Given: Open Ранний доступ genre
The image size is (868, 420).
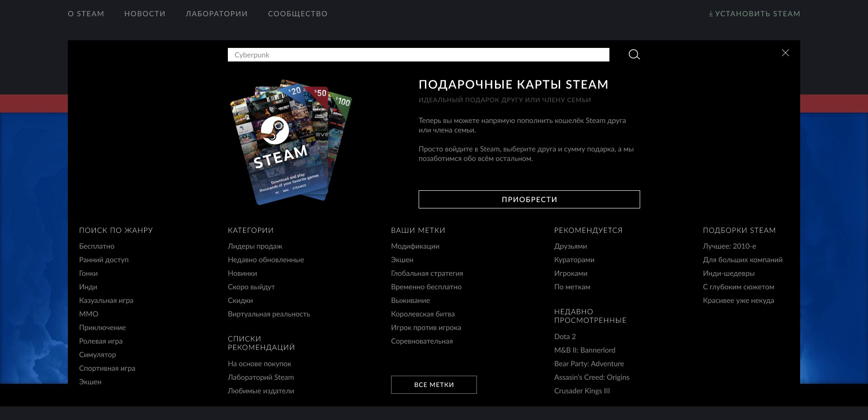Looking at the screenshot, I should (x=104, y=260).
